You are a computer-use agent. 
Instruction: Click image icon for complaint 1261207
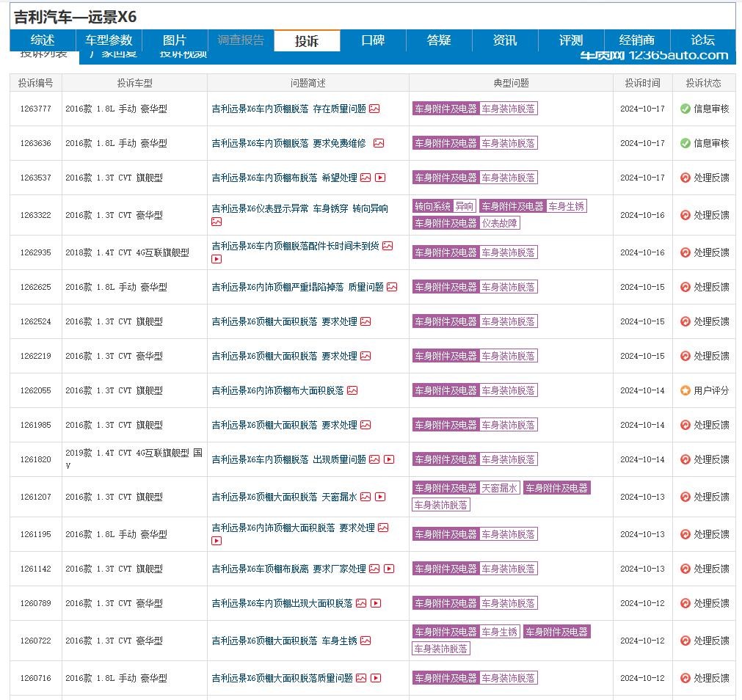[x=365, y=497]
